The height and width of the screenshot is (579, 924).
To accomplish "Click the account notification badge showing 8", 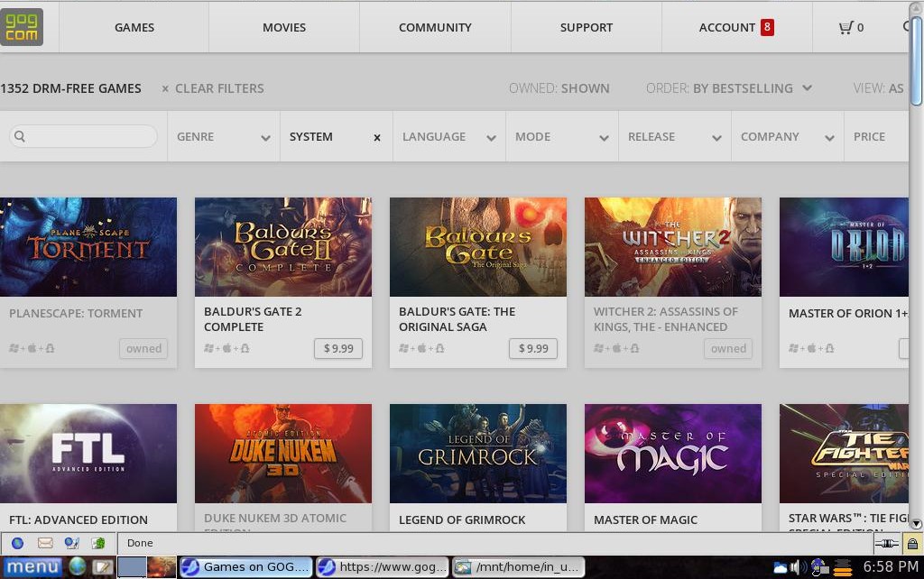I will click(767, 27).
